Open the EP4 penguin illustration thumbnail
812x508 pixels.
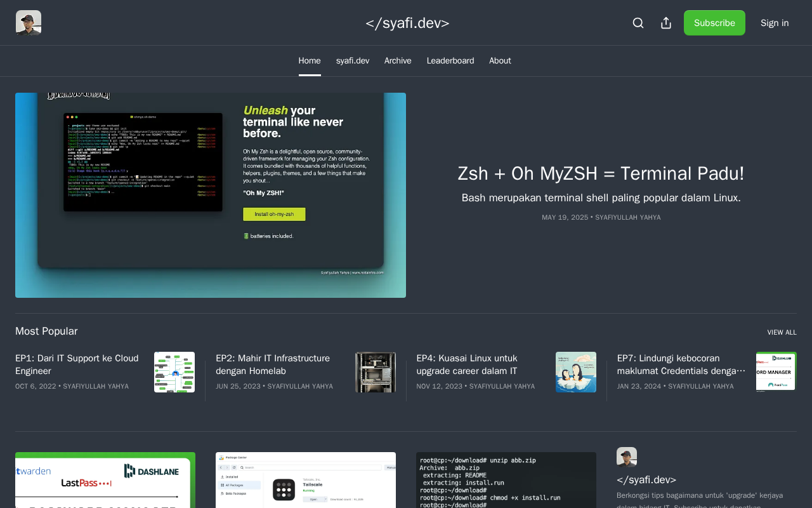[576, 372]
